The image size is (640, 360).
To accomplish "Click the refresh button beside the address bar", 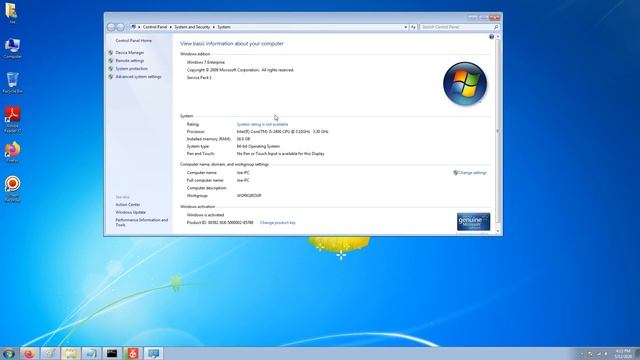I will [x=413, y=27].
